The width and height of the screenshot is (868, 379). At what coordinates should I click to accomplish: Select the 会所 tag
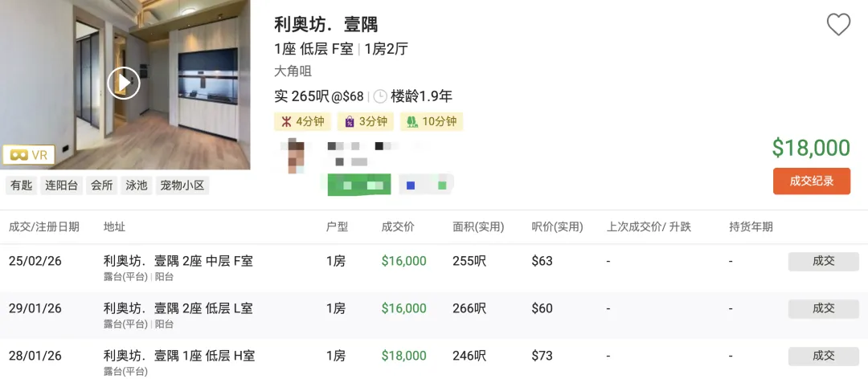(102, 185)
